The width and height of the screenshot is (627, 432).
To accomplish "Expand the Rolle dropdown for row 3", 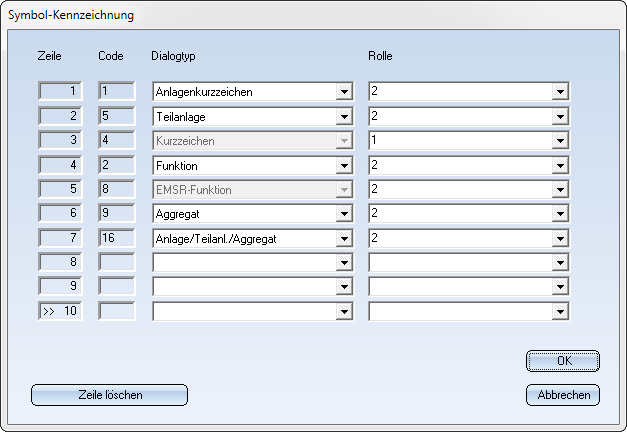I will click(x=560, y=141).
